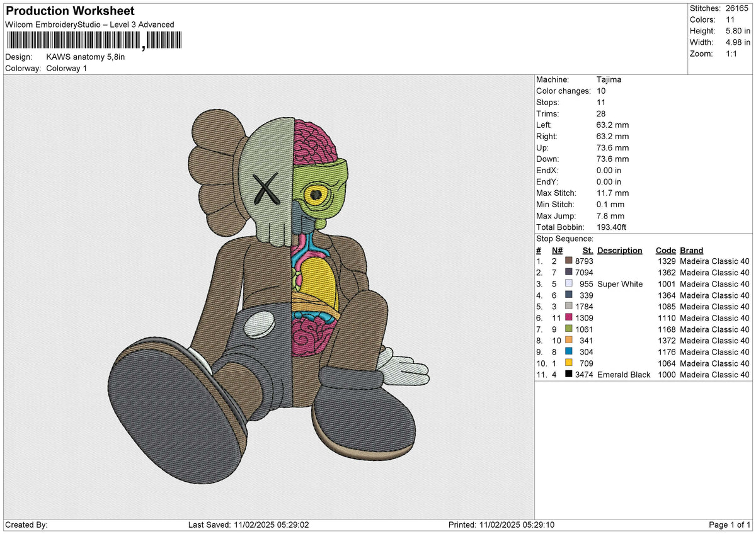Click Wilcom EmbroideryStudio – Level 3 Advanced text
Screen dimensions: 756x534
[89, 25]
